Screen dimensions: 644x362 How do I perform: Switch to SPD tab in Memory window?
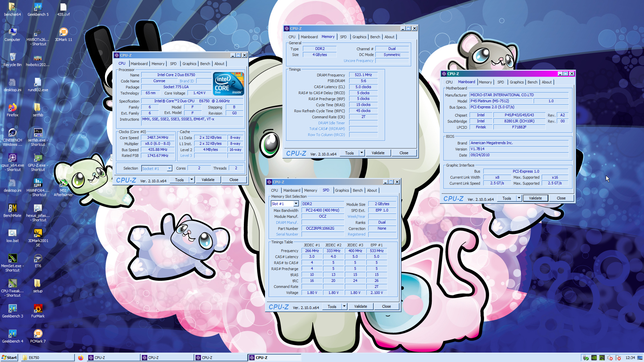(x=343, y=37)
